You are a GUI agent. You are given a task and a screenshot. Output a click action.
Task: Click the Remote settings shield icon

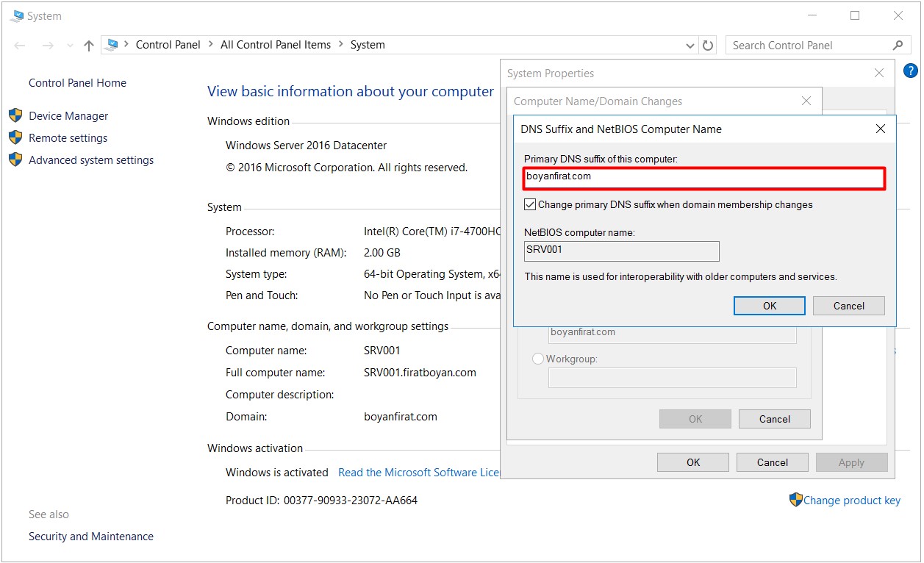pyautogui.click(x=15, y=137)
